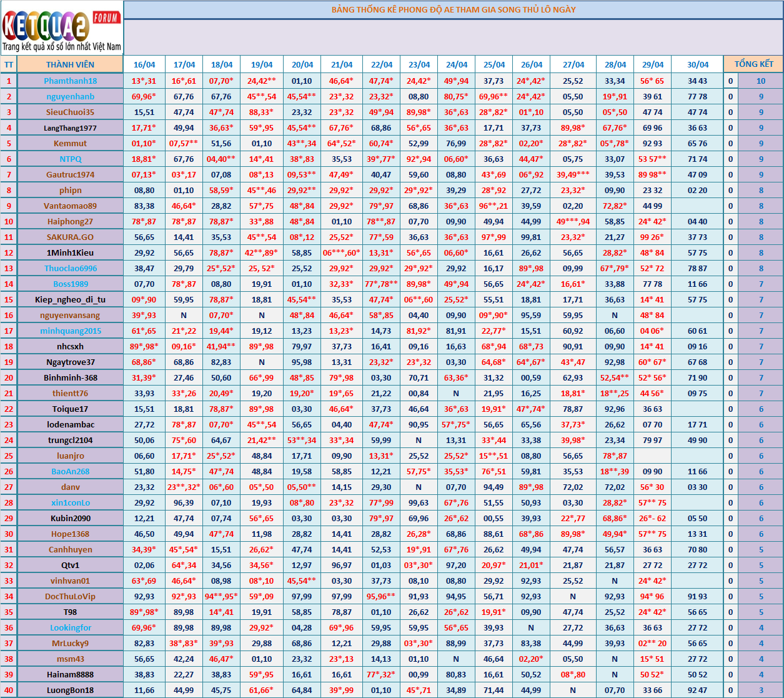Click member name MrLucky9

(x=71, y=643)
